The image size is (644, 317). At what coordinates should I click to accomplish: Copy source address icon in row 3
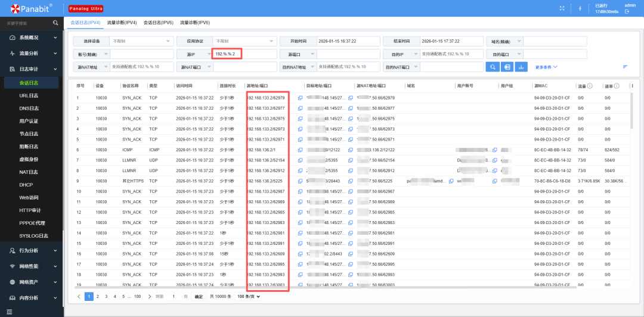coord(300,119)
